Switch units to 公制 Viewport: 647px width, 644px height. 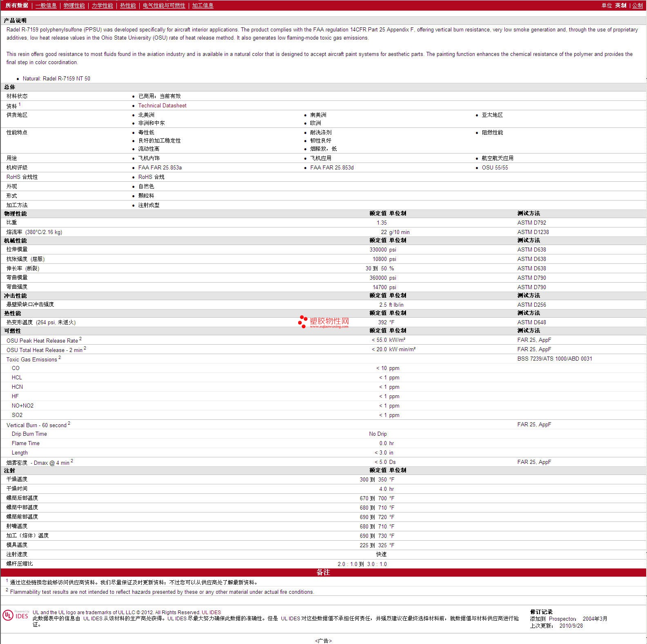tap(638, 5)
